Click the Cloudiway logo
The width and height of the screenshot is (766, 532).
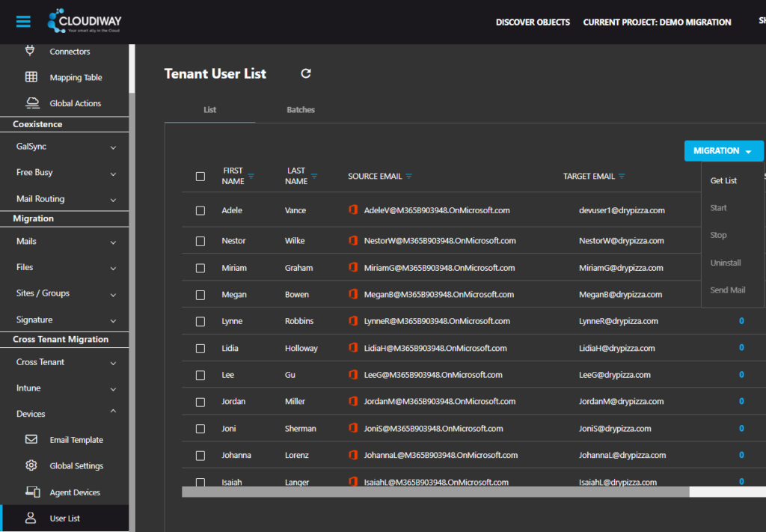84,21
